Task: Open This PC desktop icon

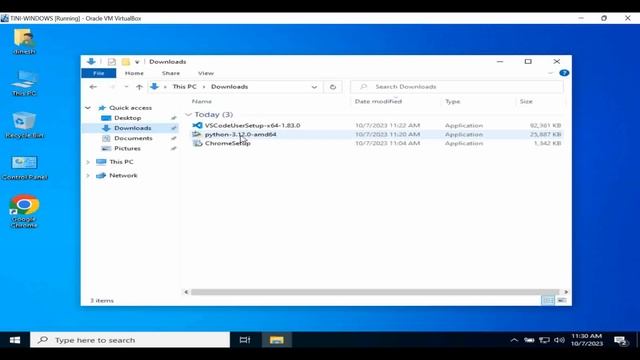Action: click(24, 83)
